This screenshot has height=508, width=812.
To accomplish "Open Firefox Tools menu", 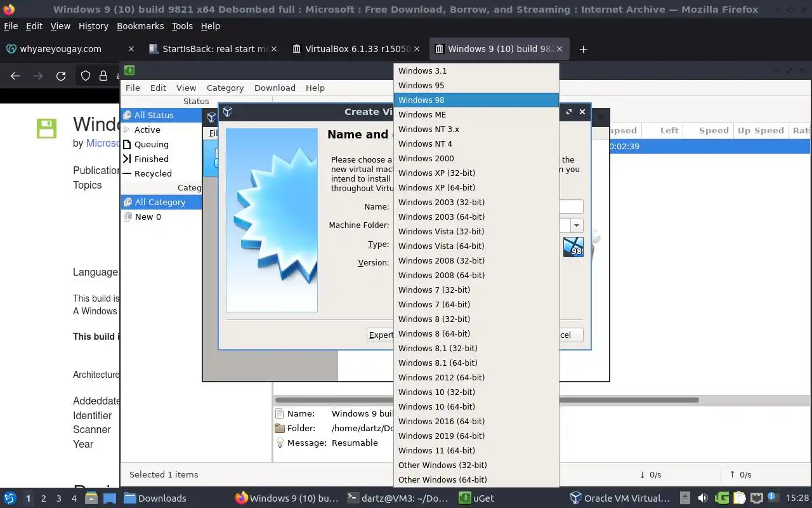I will point(182,26).
